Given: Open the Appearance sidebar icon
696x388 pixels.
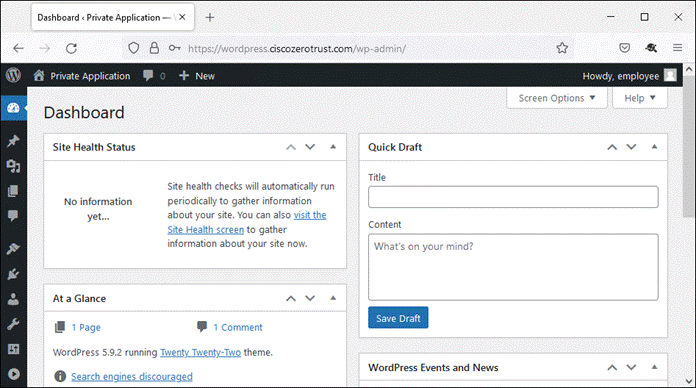Looking at the screenshot, I should 13,249.
